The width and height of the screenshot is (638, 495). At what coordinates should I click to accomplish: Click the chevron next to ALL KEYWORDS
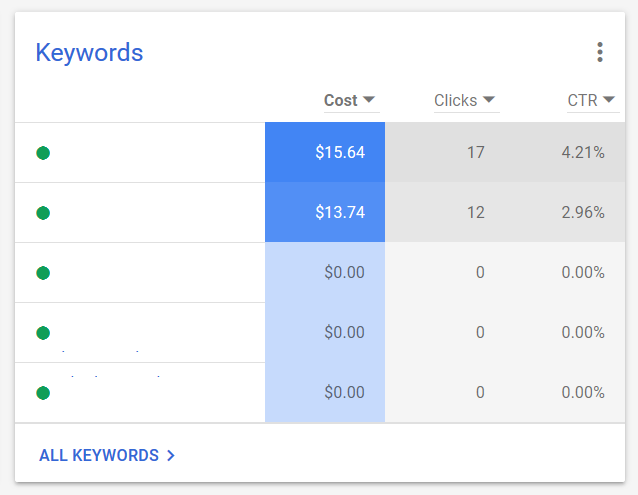[x=171, y=456]
